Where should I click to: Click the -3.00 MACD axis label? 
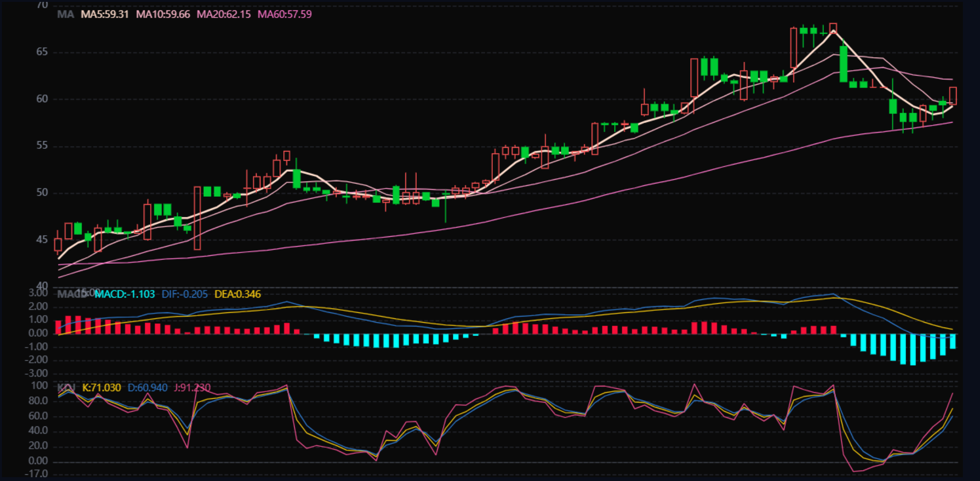[38, 374]
